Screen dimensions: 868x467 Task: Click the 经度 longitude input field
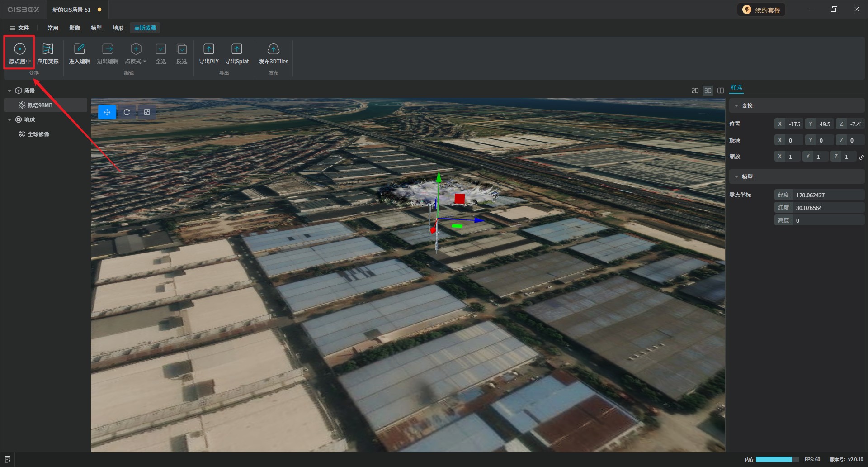pyautogui.click(x=827, y=195)
